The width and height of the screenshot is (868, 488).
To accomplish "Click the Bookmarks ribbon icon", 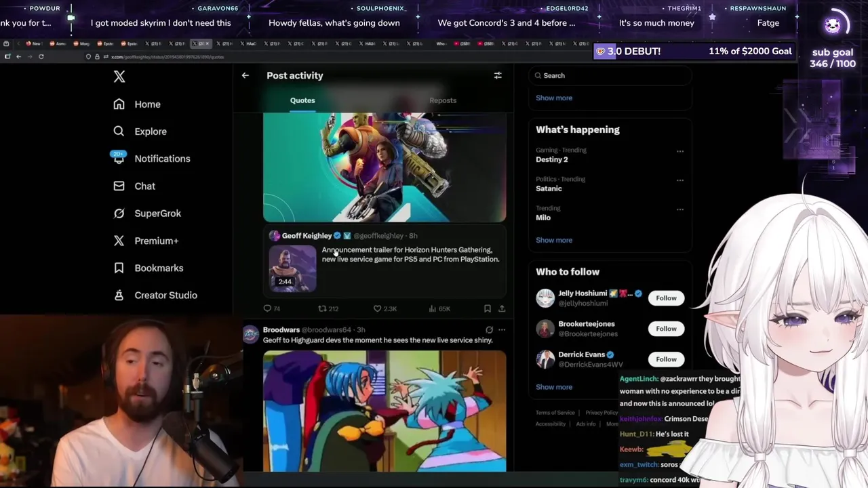I will (x=119, y=268).
